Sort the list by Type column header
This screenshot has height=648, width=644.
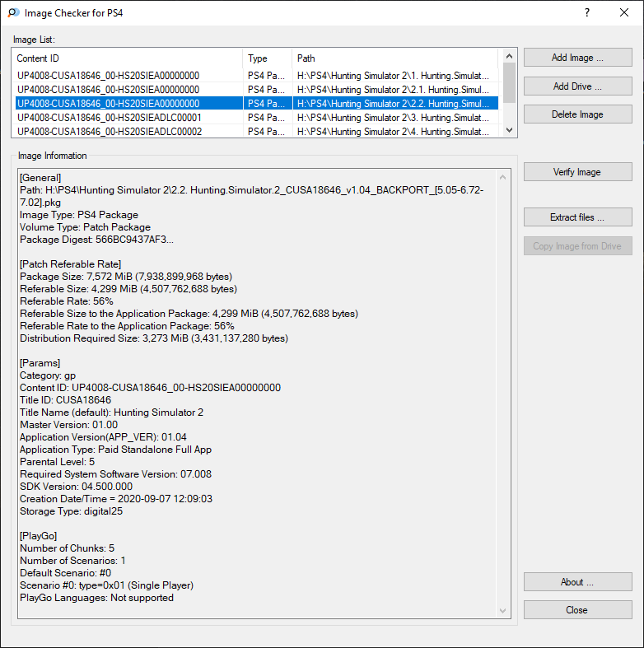(268, 58)
